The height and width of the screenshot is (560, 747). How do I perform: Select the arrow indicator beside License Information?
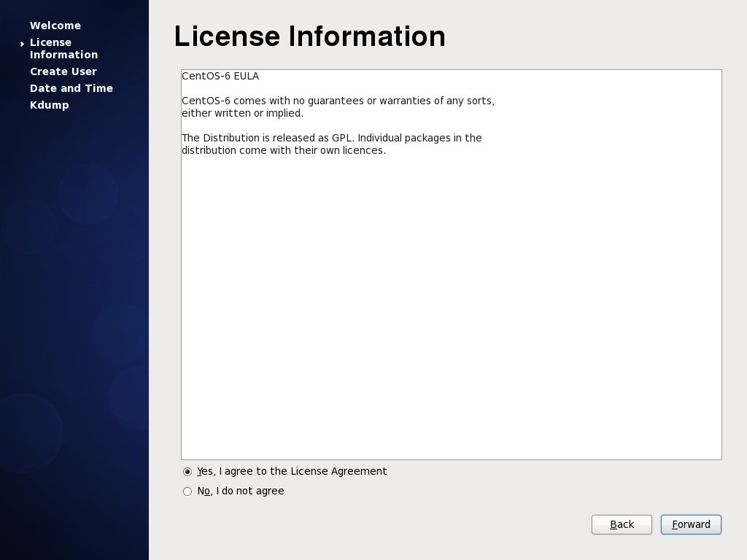(22, 43)
